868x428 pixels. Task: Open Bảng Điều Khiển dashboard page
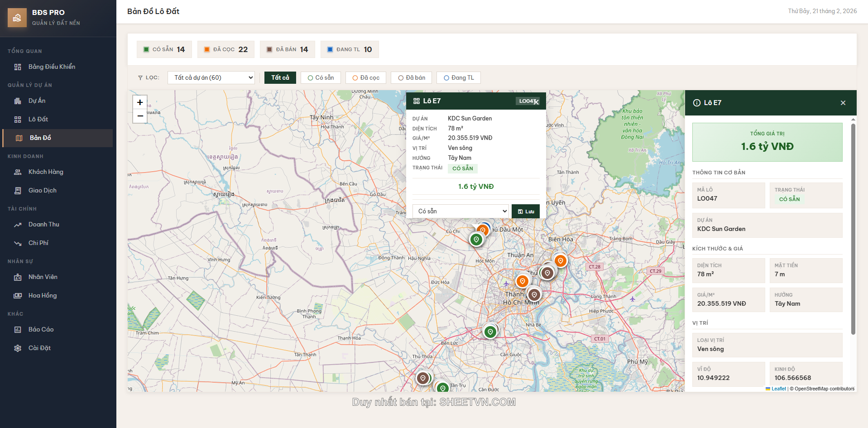click(52, 67)
